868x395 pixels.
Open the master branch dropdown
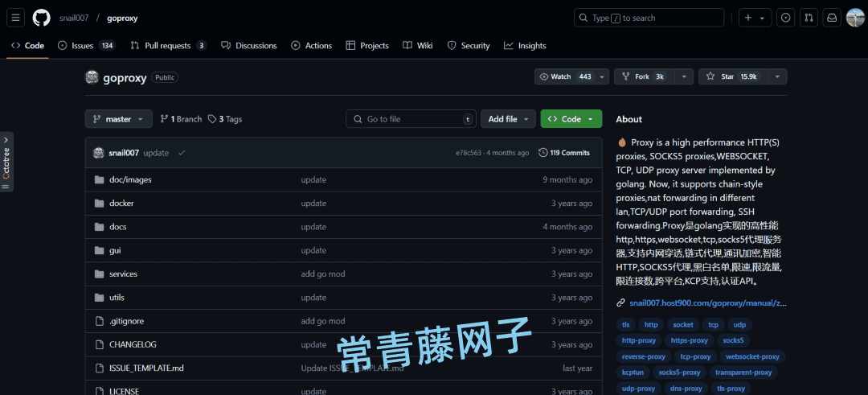click(x=118, y=119)
